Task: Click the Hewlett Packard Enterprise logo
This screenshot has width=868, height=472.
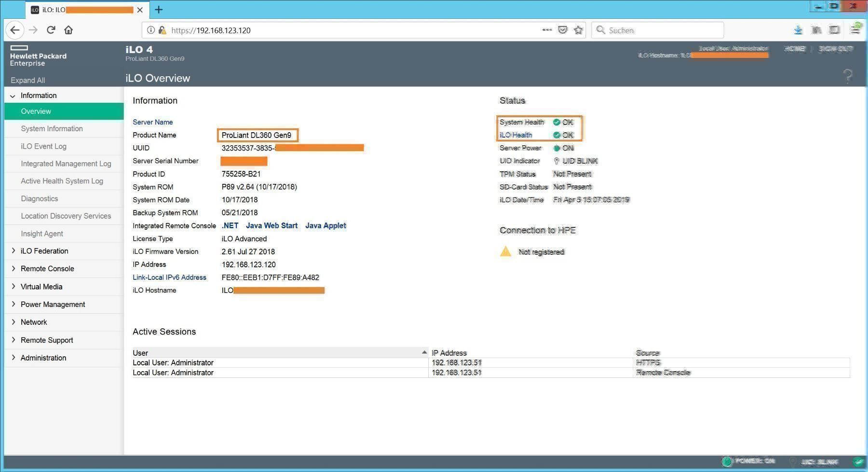Action: (38, 56)
